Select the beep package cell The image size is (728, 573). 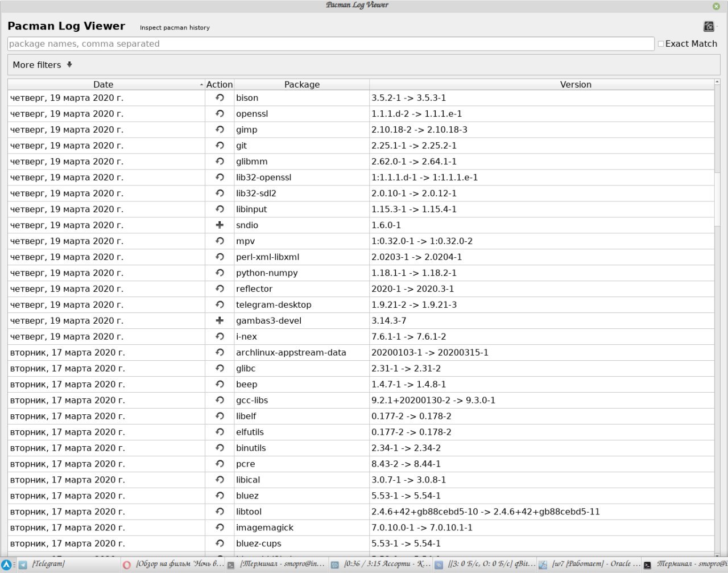pyautogui.click(x=301, y=385)
